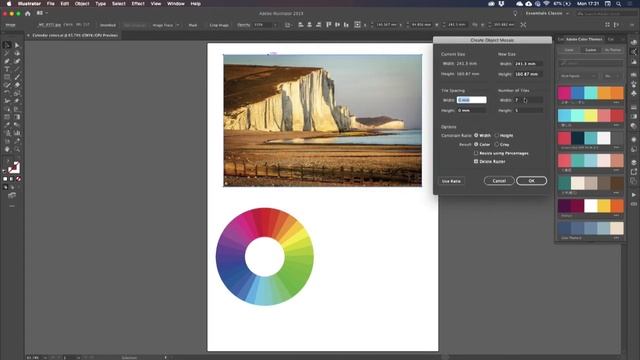Click OK in Create Object Mosaic dialog

pos(531,181)
